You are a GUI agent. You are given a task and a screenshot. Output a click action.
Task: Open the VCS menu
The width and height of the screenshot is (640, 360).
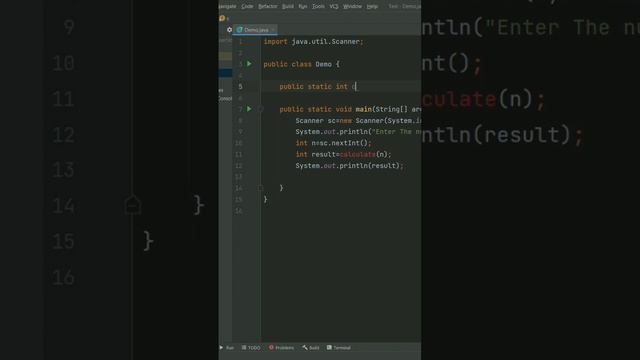click(x=334, y=7)
